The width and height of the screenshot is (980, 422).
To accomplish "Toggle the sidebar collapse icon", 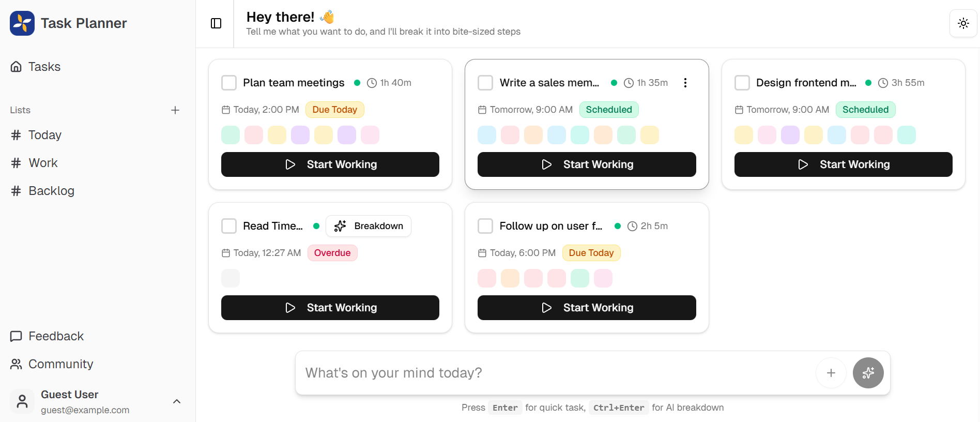I will click(x=216, y=23).
